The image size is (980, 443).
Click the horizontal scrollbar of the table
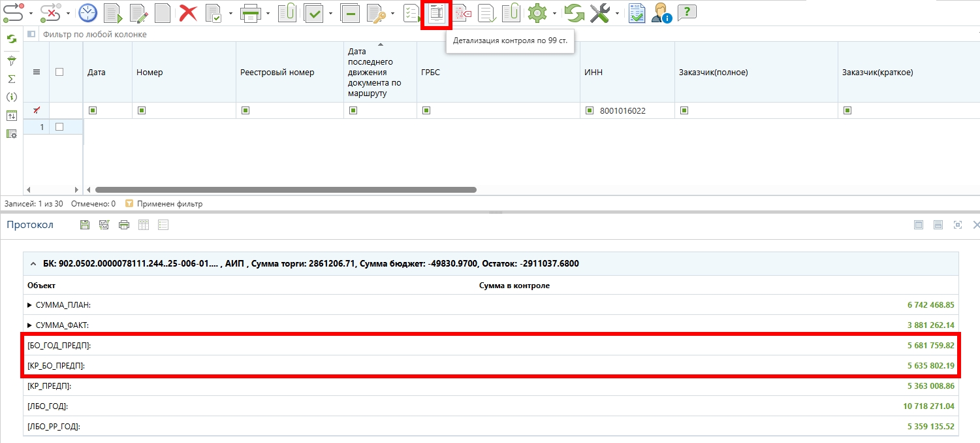(286, 190)
